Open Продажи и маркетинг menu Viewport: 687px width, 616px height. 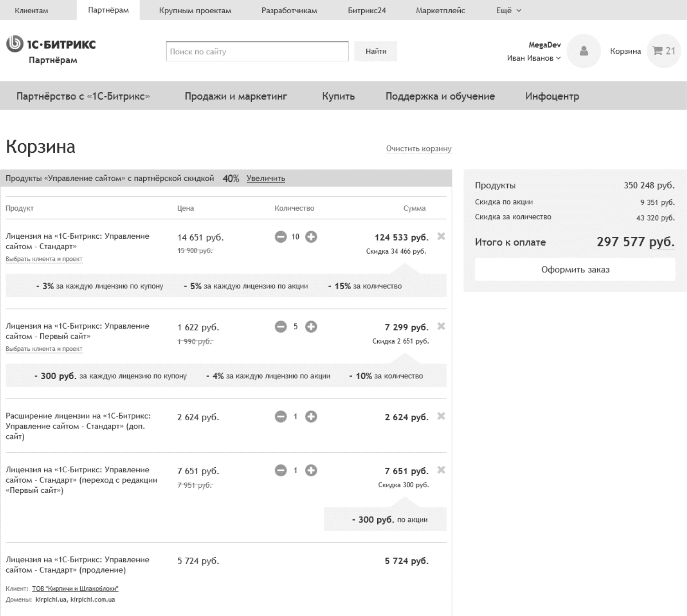point(236,96)
